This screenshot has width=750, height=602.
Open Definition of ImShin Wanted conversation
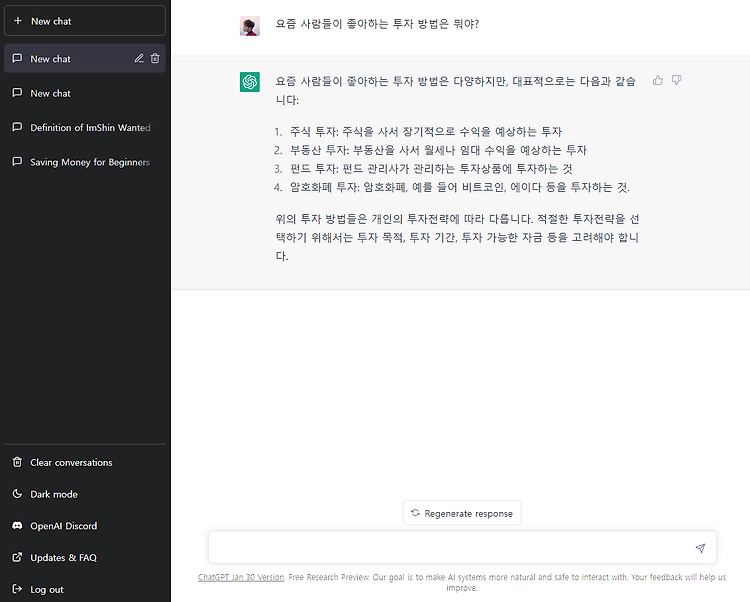click(85, 128)
